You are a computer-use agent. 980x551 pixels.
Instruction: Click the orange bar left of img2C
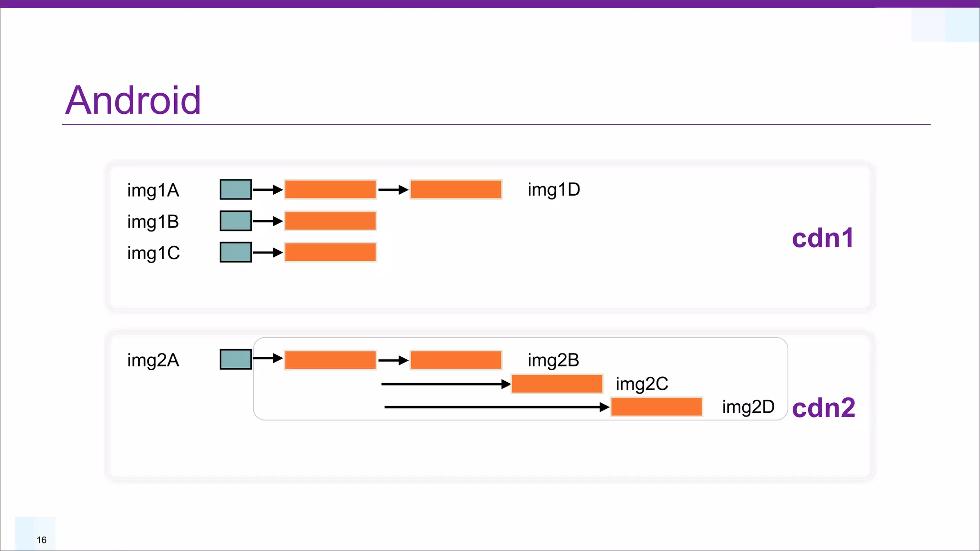tap(557, 384)
